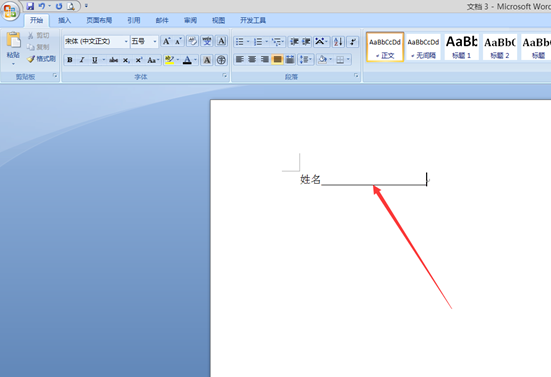Redo the last action
The image size is (551, 377).
click(x=59, y=6)
